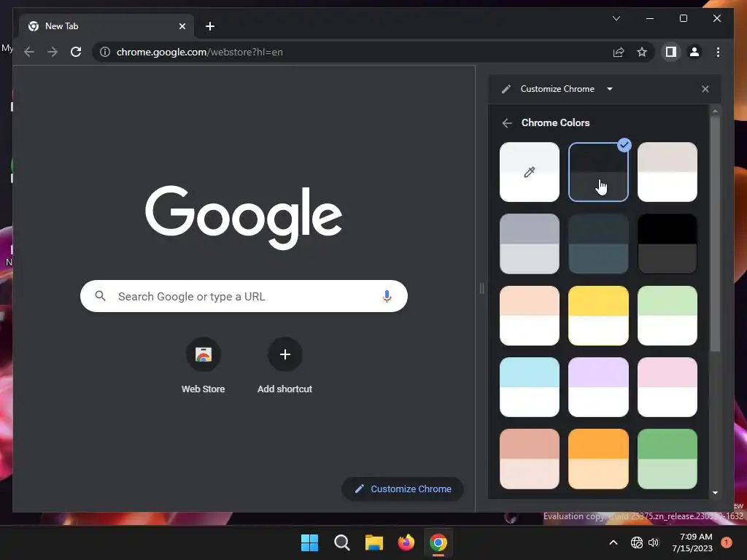Close the New Tab tab

coord(182,26)
